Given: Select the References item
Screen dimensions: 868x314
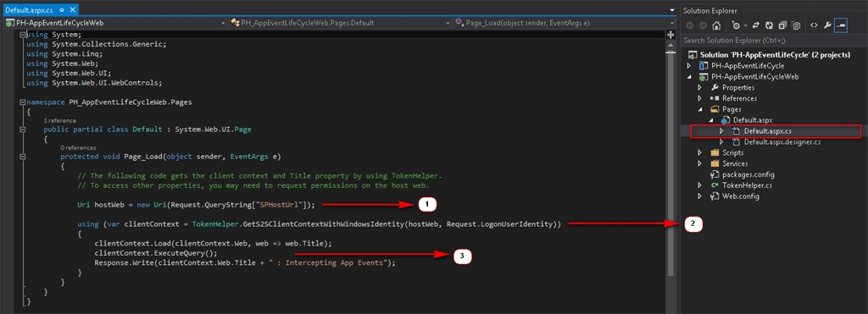Looking at the screenshot, I should 739,98.
